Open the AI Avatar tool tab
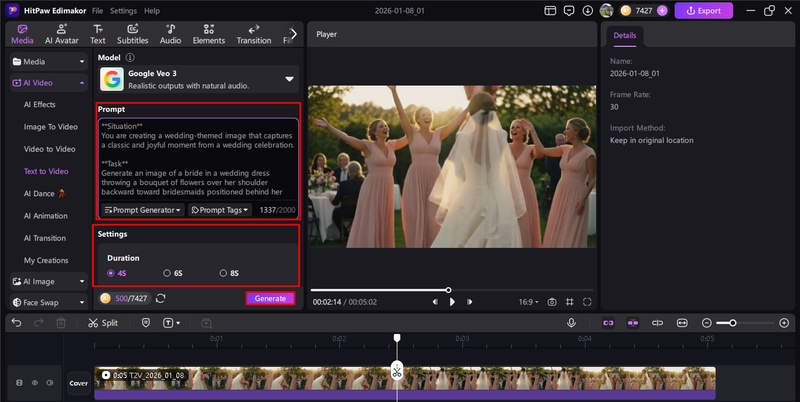Screen dimensions: 800x402 click(x=61, y=34)
